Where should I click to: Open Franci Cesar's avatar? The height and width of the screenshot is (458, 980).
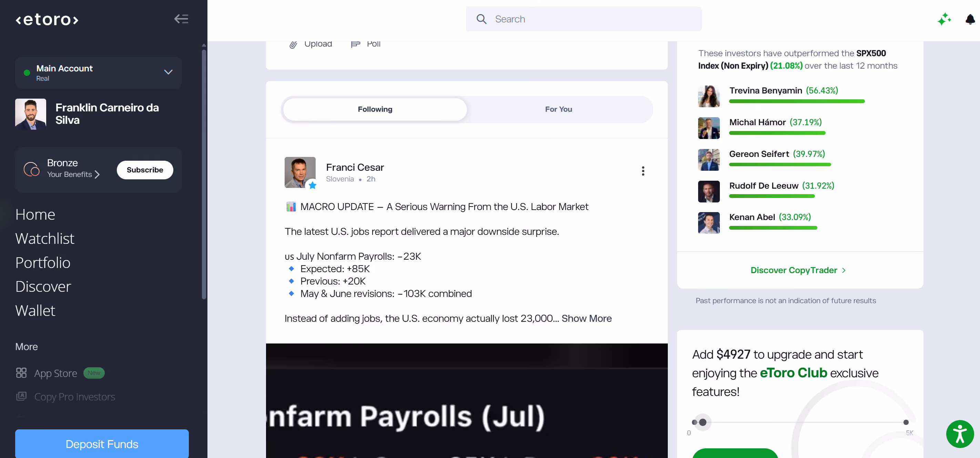tap(300, 172)
